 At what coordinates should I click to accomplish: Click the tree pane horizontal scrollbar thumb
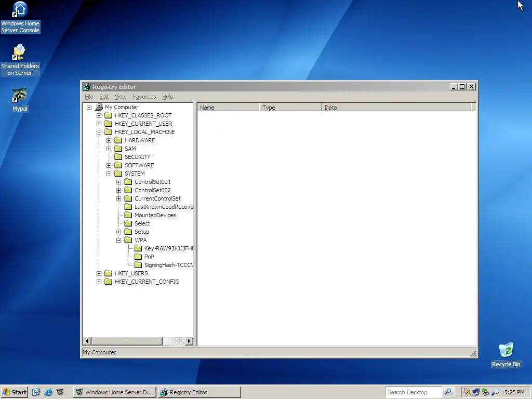[x=127, y=341]
